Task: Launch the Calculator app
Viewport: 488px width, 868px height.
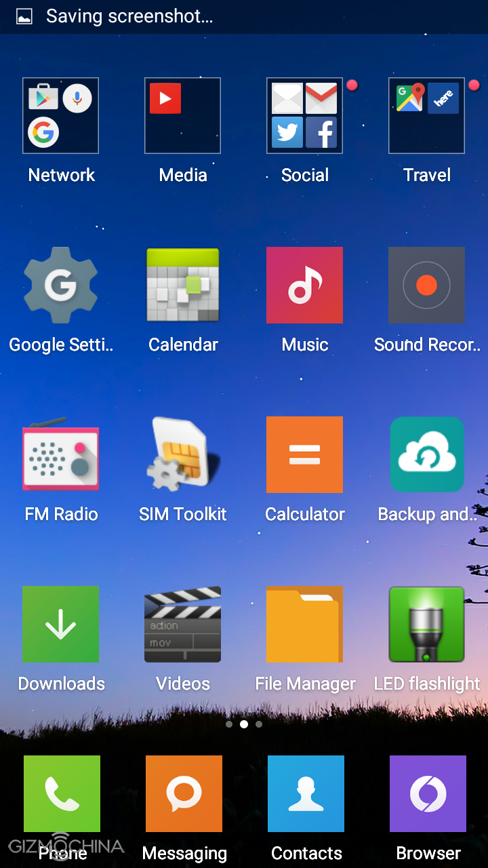Action: pos(304,454)
